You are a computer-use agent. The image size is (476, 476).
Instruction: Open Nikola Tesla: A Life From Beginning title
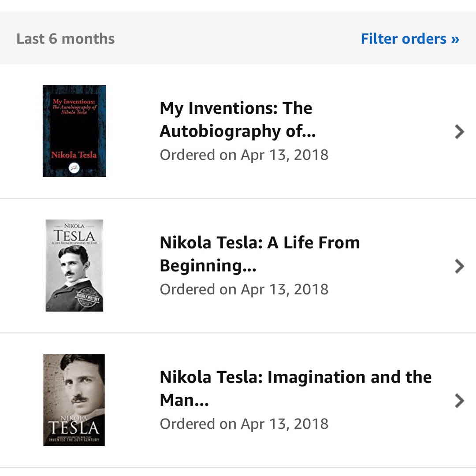pyautogui.click(x=260, y=254)
